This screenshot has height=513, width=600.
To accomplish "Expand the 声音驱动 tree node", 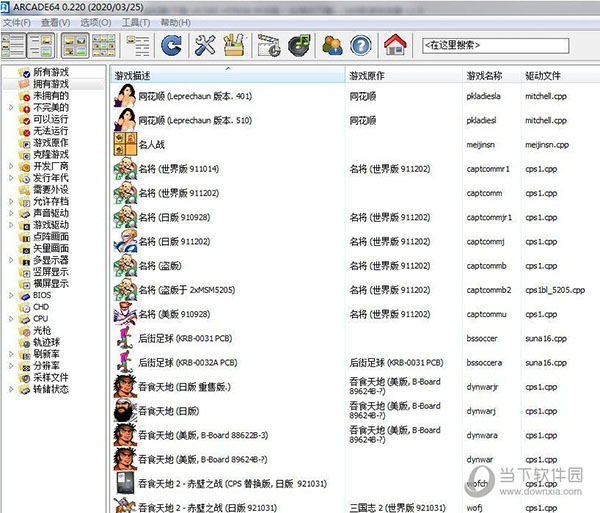I will [11, 213].
